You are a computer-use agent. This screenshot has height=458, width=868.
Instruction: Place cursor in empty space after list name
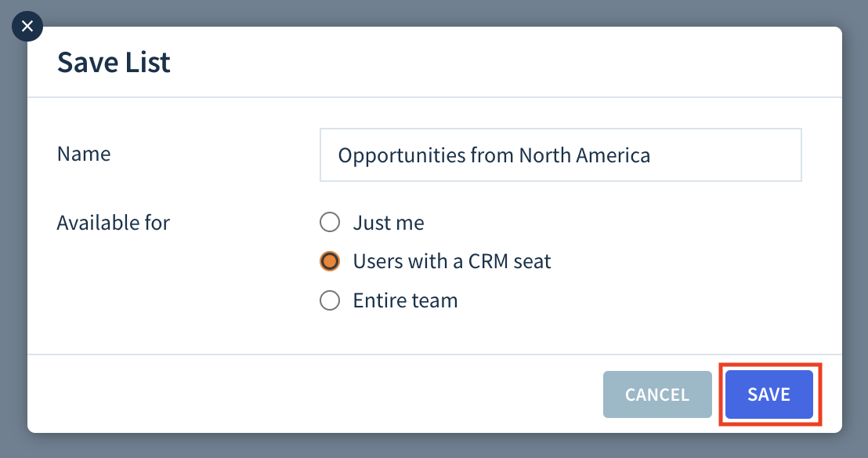coord(725,154)
